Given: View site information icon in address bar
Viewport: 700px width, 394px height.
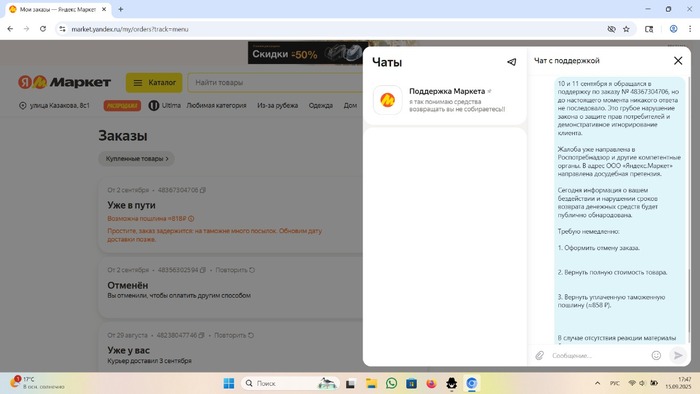Looking at the screenshot, I should (62, 29).
